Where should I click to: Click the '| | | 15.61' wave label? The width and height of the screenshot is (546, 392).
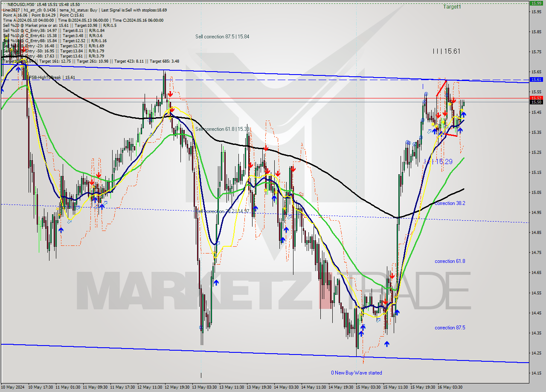point(446,51)
